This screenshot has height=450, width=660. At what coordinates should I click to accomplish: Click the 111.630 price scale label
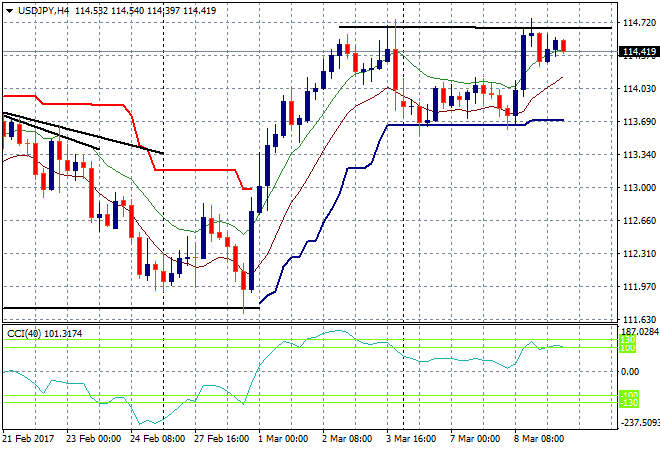tap(639, 320)
